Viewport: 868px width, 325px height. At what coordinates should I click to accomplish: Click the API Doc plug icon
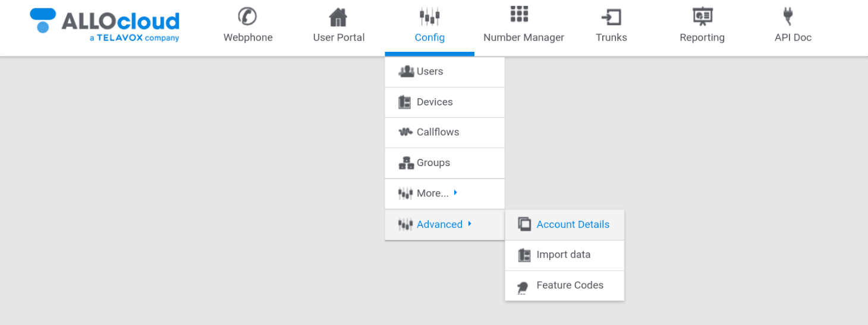coord(789,16)
